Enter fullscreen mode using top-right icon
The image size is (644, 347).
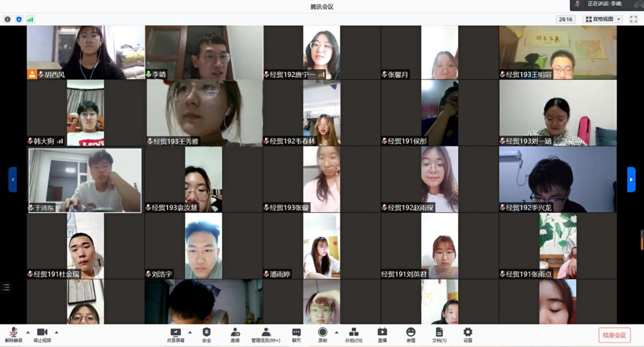(x=634, y=19)
